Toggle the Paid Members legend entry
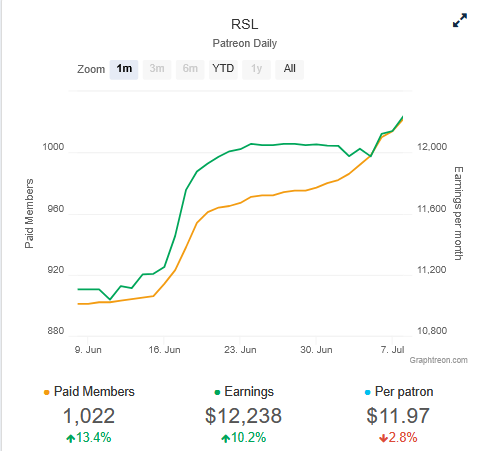Viewport: 480px width, 451px height. pos(89,392)
